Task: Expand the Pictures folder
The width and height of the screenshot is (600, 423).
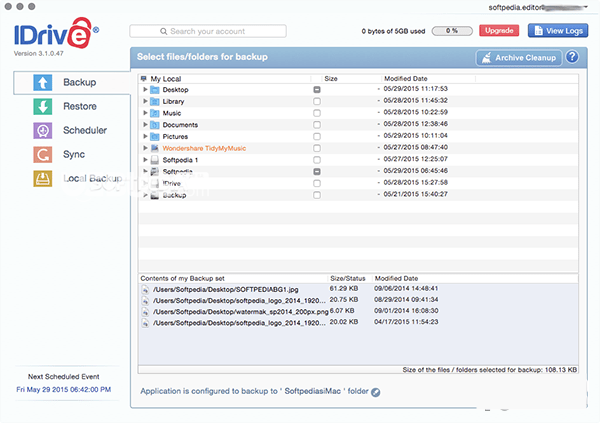Action: click(145, 136)
